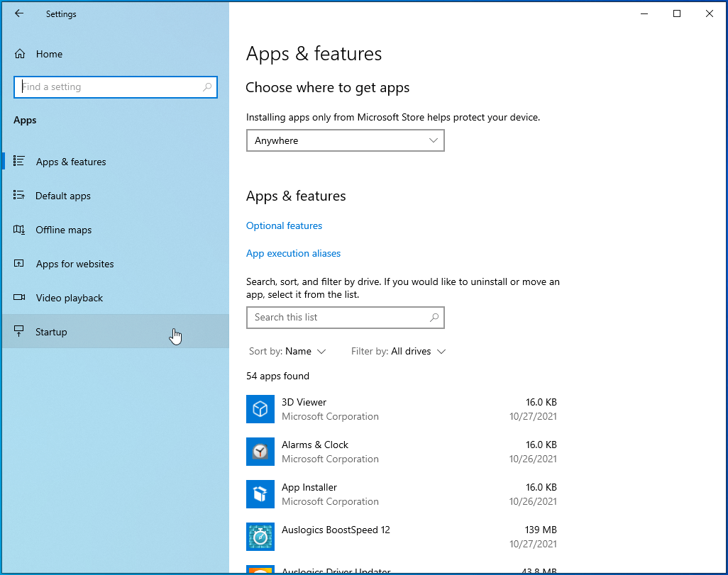Select the Offline maps icon

pyautogui.click(x=20, y=230)
